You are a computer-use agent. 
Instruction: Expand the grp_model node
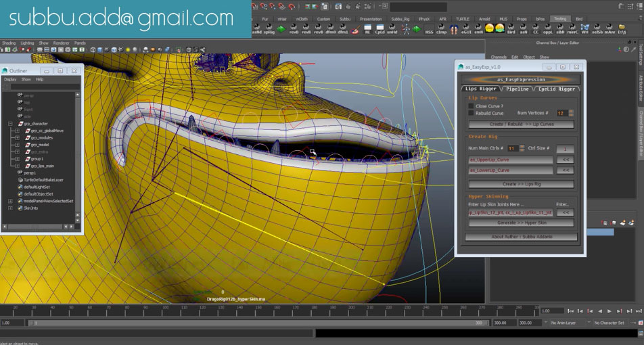click(18, 145)
